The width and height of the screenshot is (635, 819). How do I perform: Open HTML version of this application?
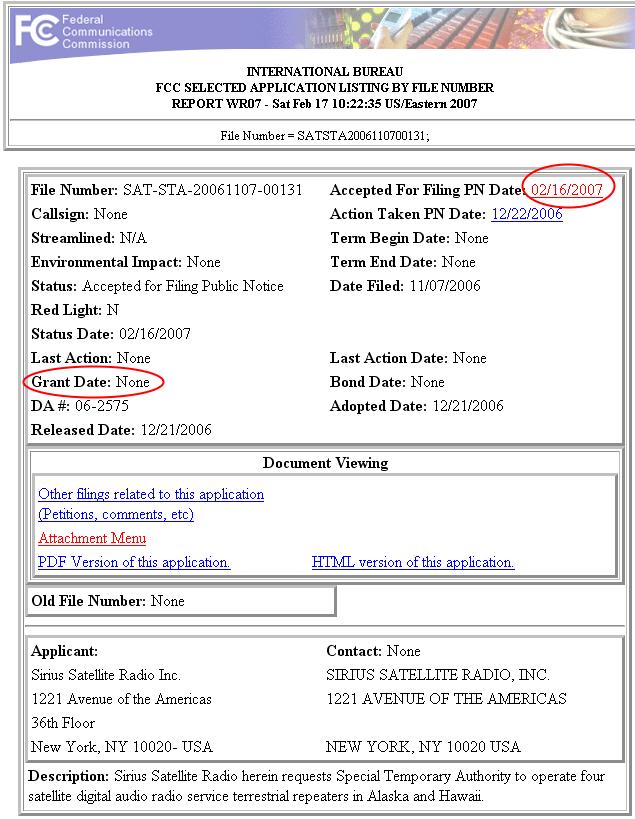tap(413, 562)
